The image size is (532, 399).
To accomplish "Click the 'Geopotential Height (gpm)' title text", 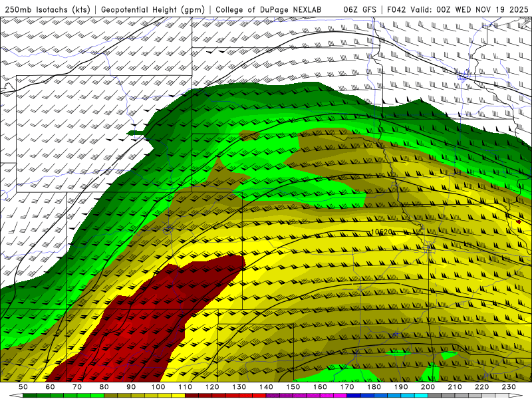I will tap(153, 9).
